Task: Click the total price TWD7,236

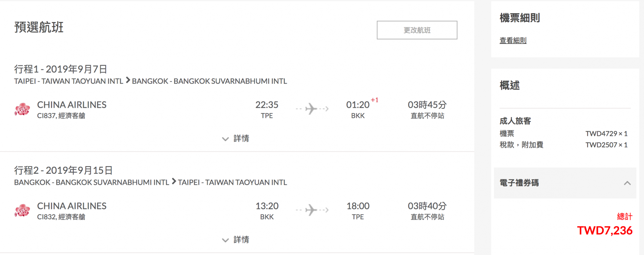Action: click(604, 231)
